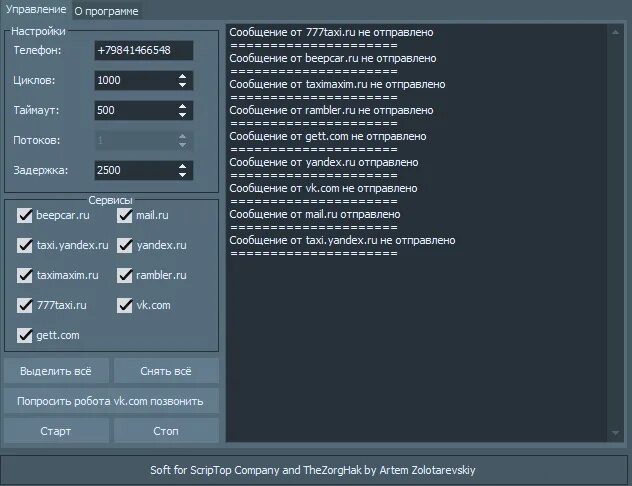
Task: Click log line about taximaxim.ru
Action: click(x=337, y=84)
